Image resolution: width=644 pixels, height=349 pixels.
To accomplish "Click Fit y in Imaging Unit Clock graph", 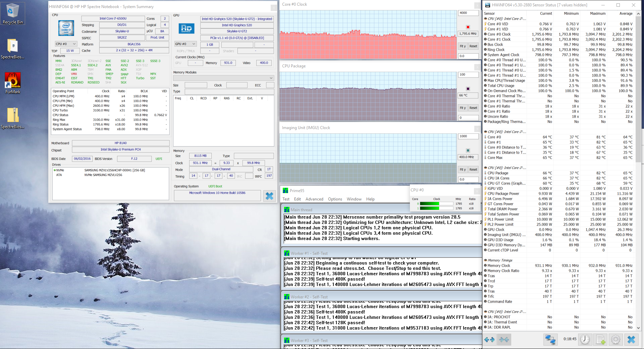I will [x=463, y=170].
